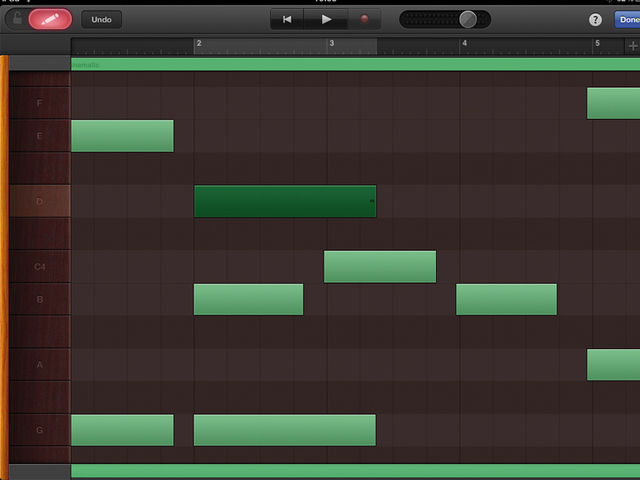640x480 pixels.
Task: Start playback with the play button
Action: click(x=326, y=19)
